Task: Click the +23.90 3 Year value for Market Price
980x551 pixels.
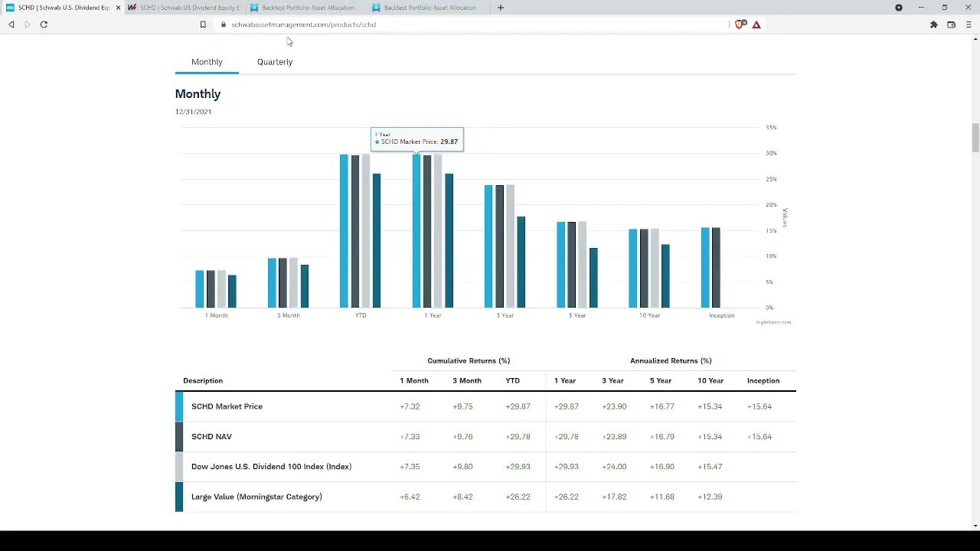Action: click(615, 406)
